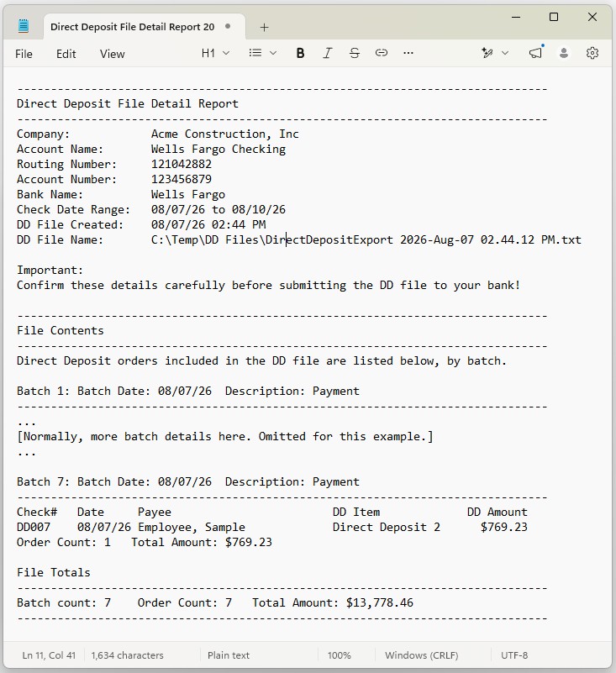The height and width of the screenshot is (673, 616).
Task: Click the 'Confirm these details carefully' line
Action: tap(268, 285)
